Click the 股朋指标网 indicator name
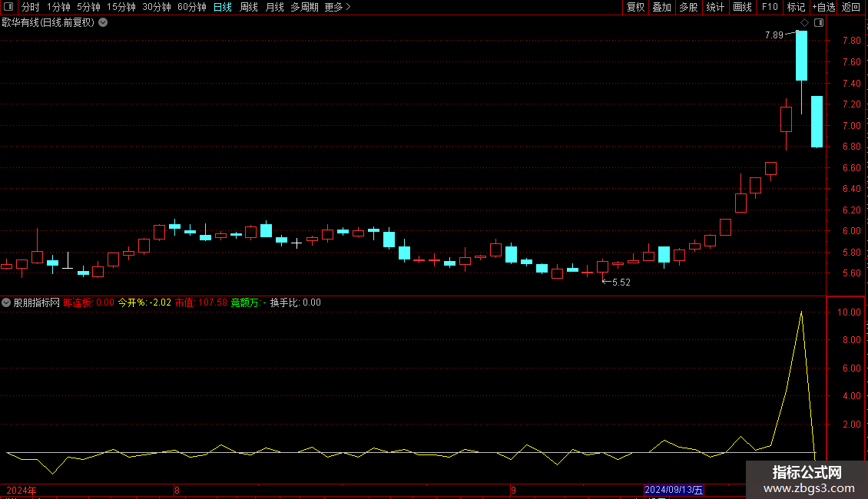Image resolution: width=868 pixels, height=499 pixels. coord(37,302)
